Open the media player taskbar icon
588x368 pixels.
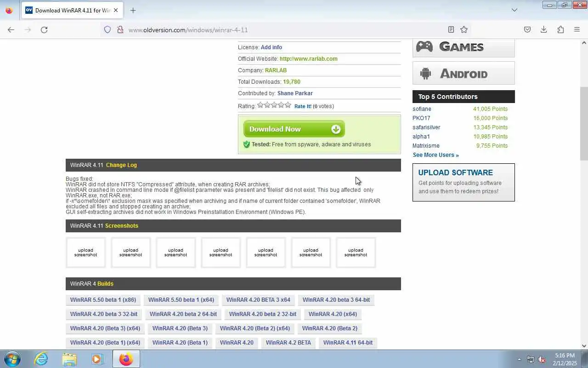click(x=97, y=359)
